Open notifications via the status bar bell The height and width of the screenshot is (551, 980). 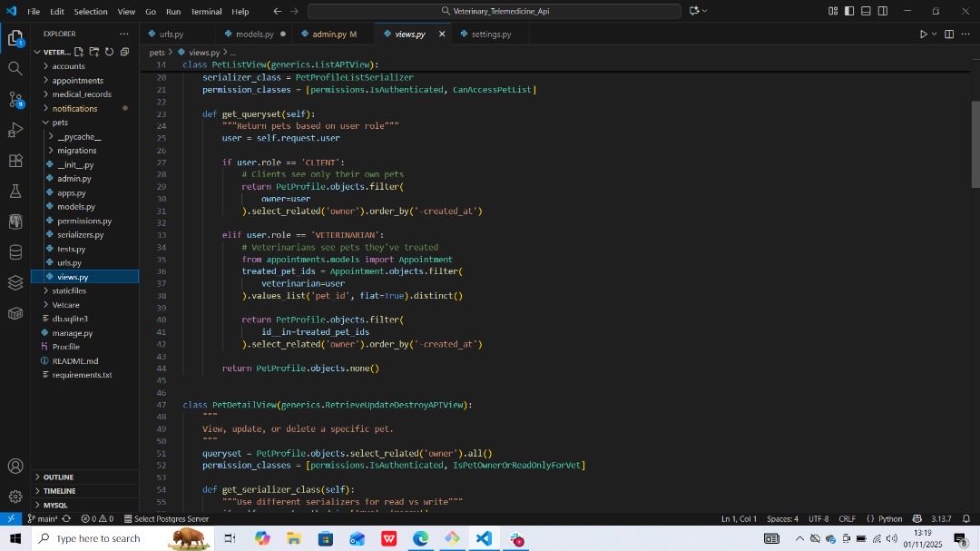tap(965, 518)
